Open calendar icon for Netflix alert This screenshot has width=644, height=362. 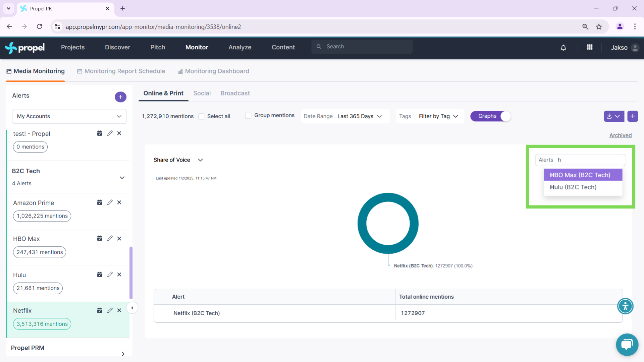click(100, 310)
